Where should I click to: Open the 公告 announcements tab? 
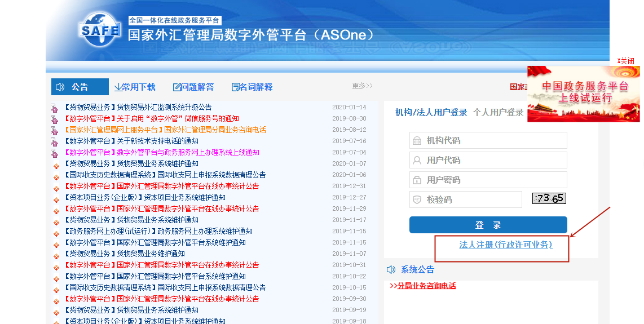(80, 87)
